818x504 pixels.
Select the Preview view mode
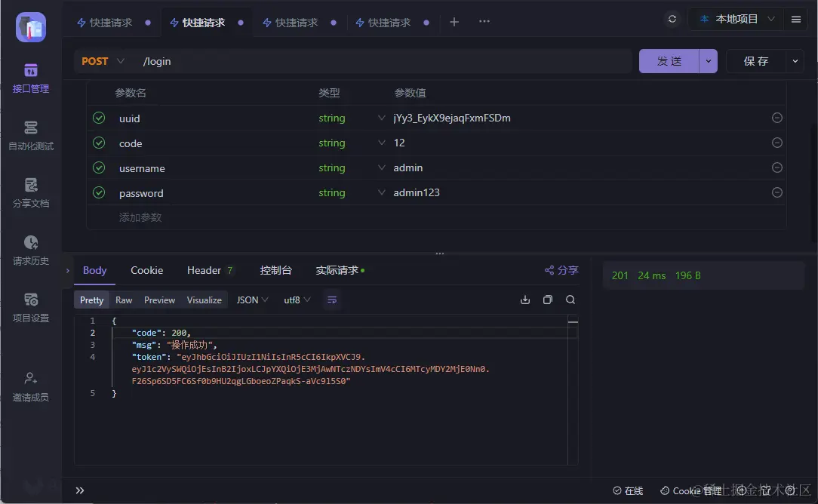click(159, 300)
